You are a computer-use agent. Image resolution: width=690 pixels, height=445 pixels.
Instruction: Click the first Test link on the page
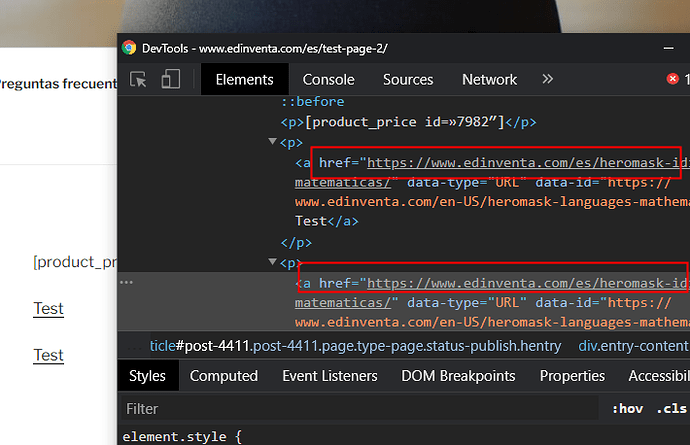click(48, 309)
